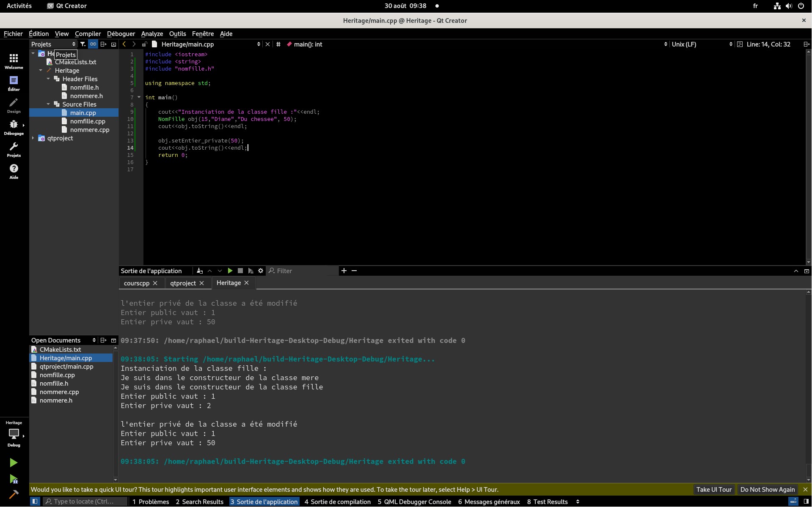Click the green Run button in sidebar

[x=14, y=463]
